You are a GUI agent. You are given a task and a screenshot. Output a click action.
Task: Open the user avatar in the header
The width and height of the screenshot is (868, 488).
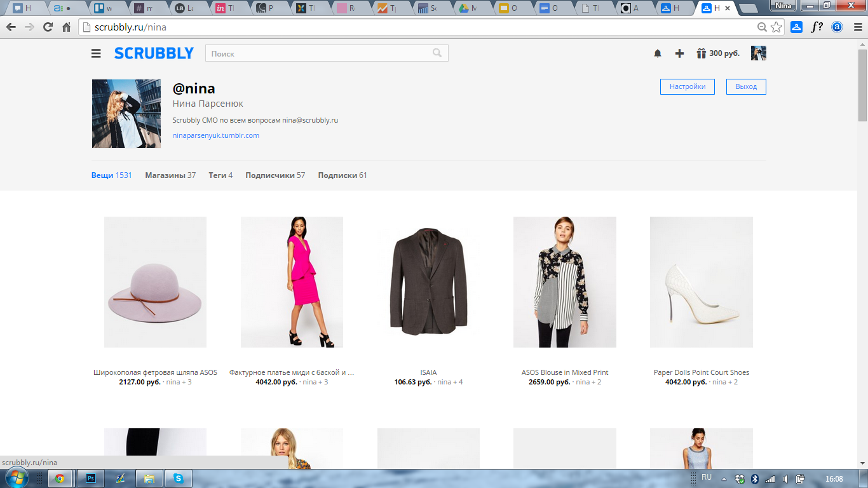759,53
